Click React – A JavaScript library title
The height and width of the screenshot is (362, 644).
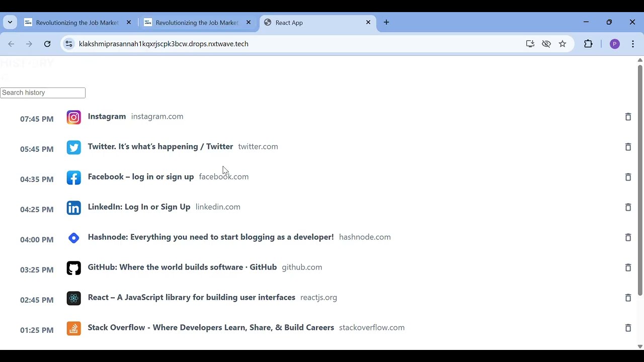[x=192, y=297]
